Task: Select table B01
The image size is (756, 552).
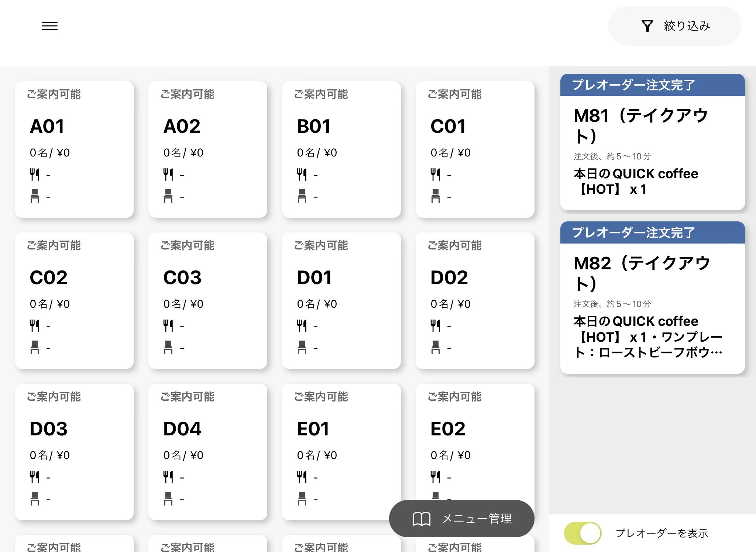Action: pos(341,149)
